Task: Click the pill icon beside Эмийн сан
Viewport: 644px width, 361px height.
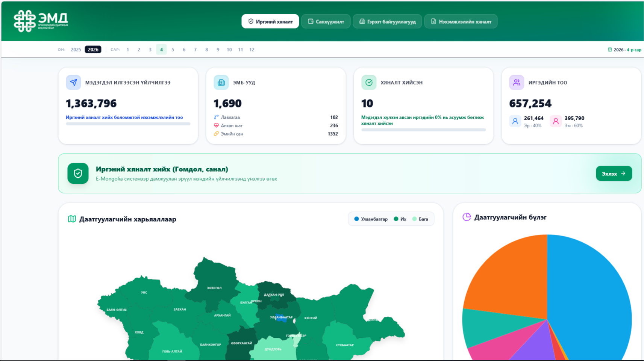Action: tap(216, 134)
